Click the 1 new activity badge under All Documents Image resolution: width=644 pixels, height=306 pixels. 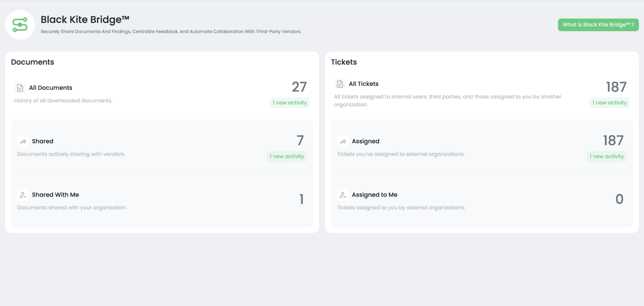(290, 103)
